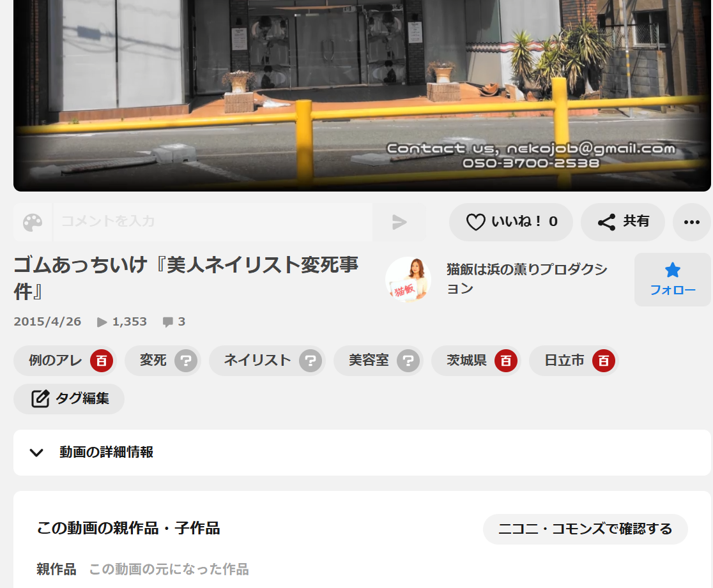
Task: Select the 例のアレ tag label
Action: pyautogui.click(x=56, y=361)
